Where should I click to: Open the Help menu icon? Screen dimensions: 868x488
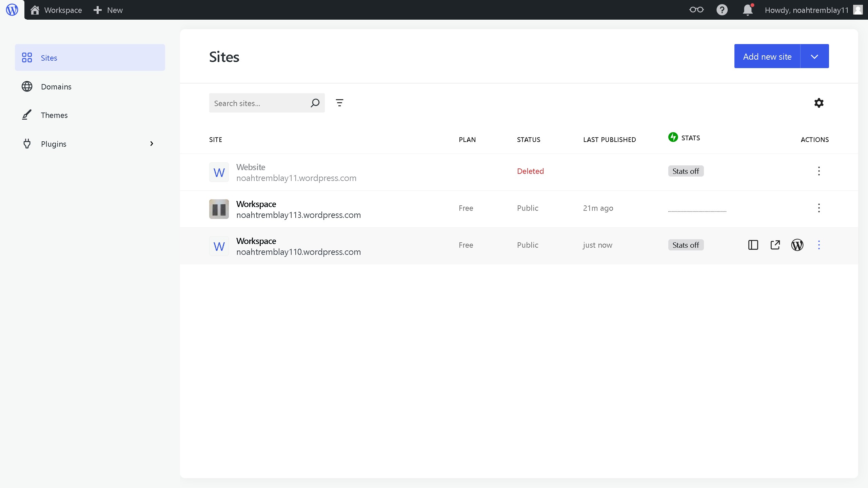722,10
